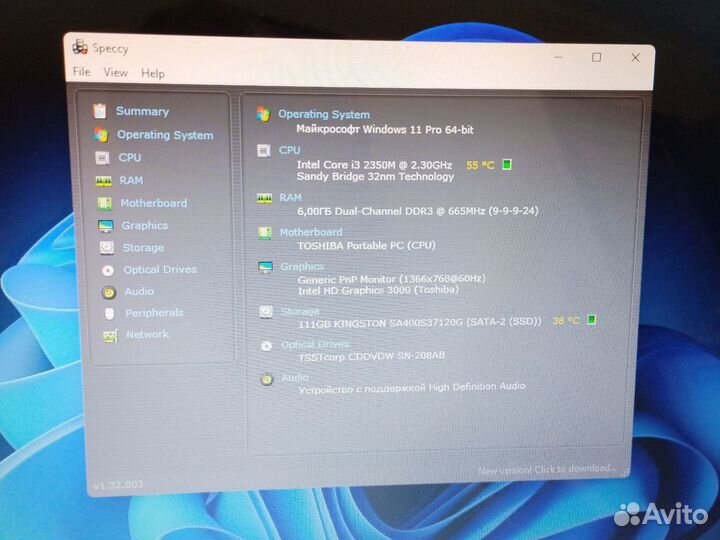
Task: Click Sandy Bridge 32nm Technology text
Action: click(375, 177)
